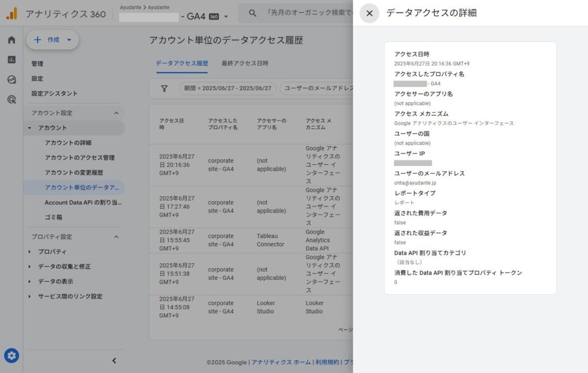Select the 15:51:38 access row
This screenshot has height=373, width=588.
click(x=251, y=274)
